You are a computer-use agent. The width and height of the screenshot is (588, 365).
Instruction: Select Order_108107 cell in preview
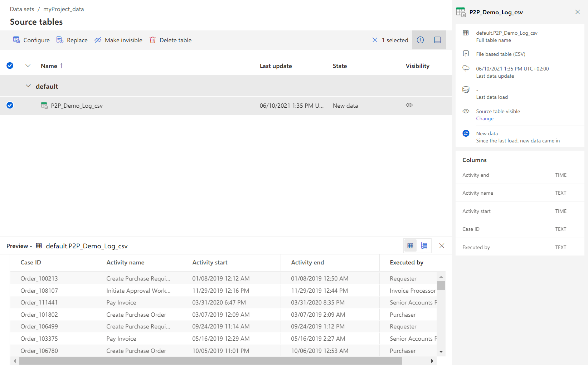(39, 291)
